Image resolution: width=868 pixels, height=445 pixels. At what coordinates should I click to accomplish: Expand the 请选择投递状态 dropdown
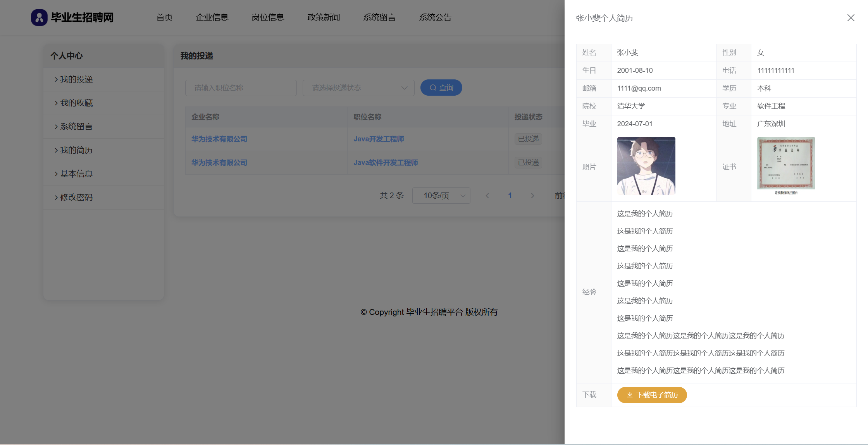click(358, 88)
